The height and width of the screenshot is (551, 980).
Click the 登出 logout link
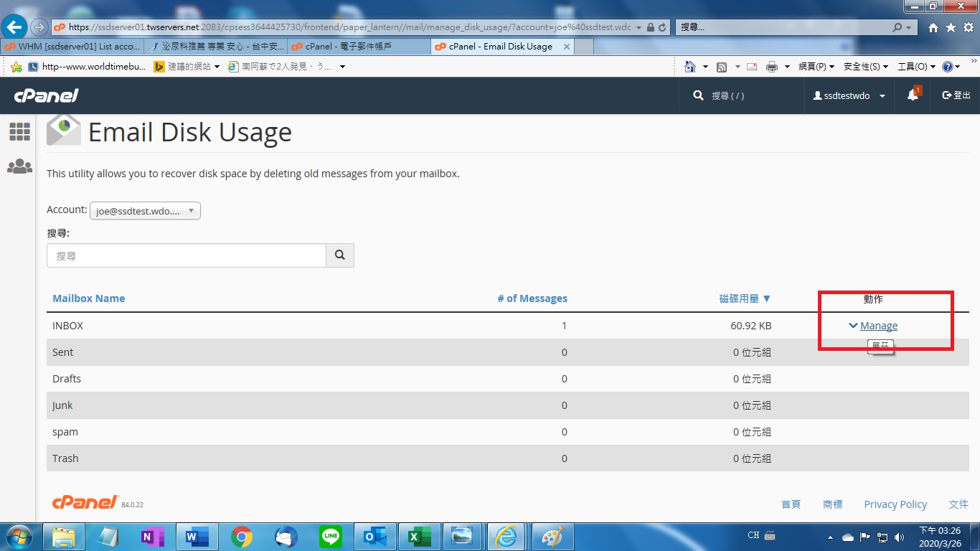(956, 95)
